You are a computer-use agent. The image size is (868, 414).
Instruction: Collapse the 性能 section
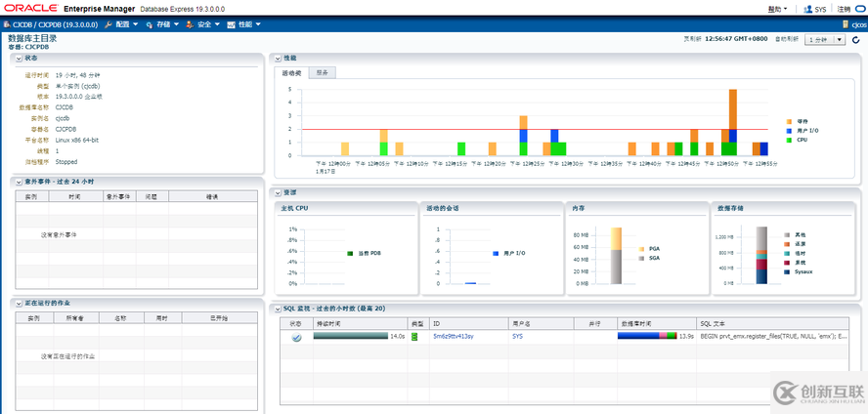[x=279, y=59]
